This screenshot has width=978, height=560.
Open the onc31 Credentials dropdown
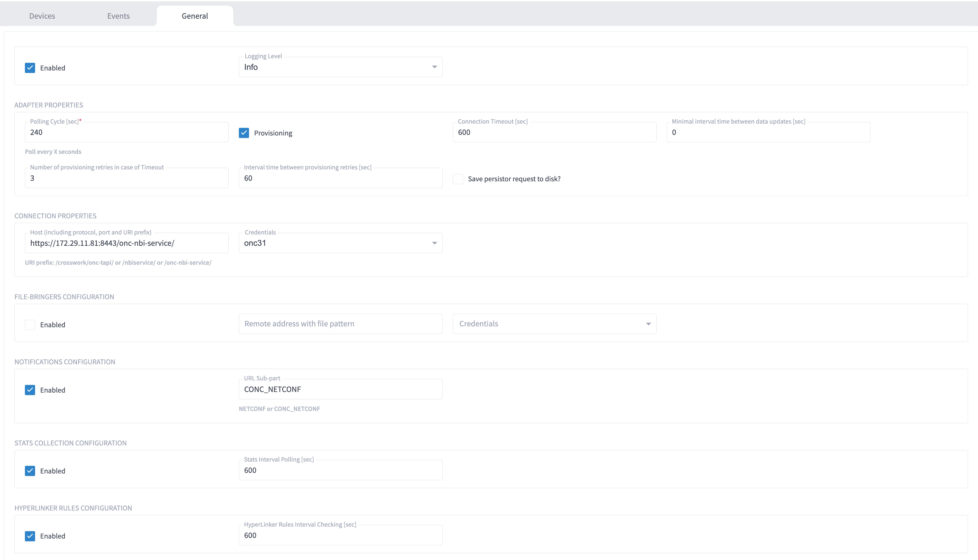pos(340,243)
